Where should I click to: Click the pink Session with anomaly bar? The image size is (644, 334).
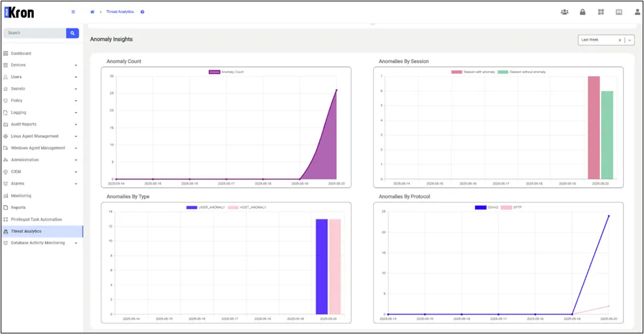pyautogui.click(x=594, y=128)
